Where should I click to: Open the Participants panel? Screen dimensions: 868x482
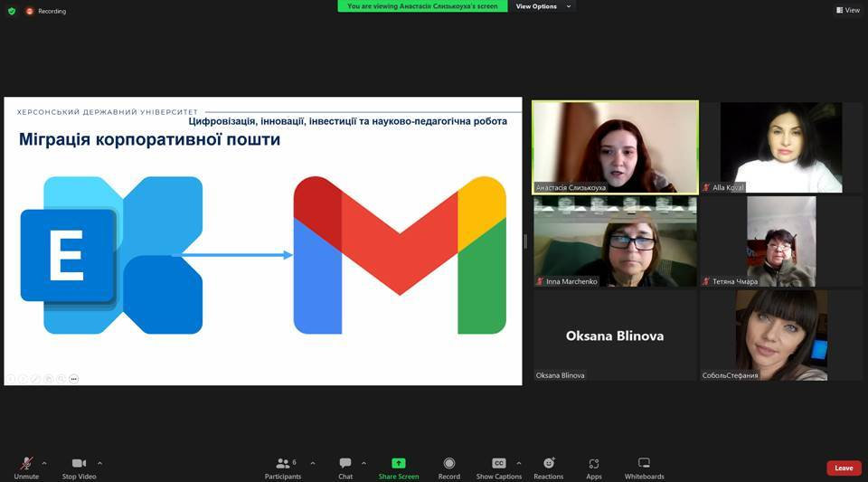tap(283, 468)
